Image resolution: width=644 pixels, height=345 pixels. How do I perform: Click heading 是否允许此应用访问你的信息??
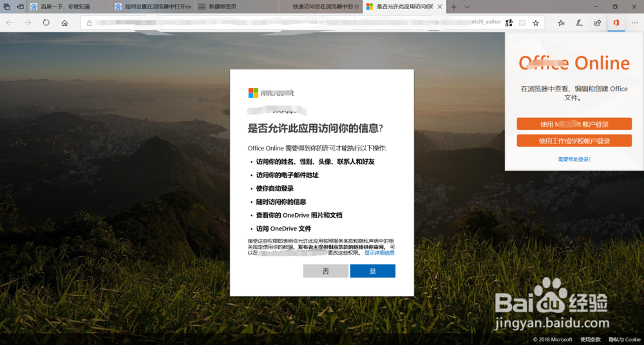click(x=315, y=128)
